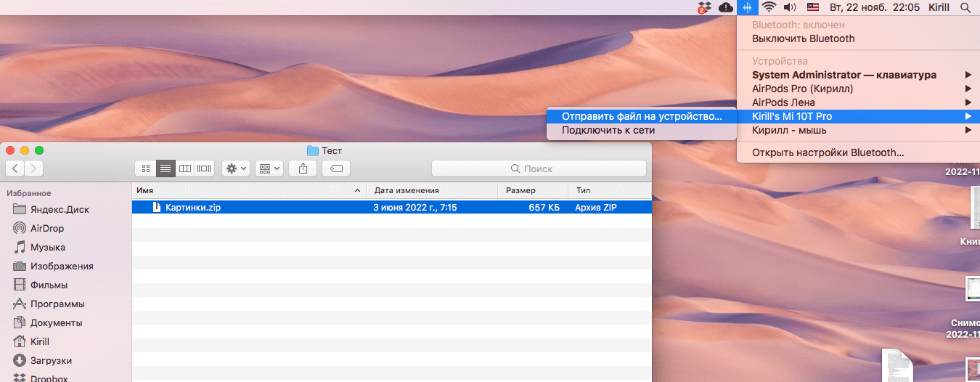The image size is (980, 382).
Task: Expand AirPods Pro (Кирилл) submenu
Action: tap(802, 89)
